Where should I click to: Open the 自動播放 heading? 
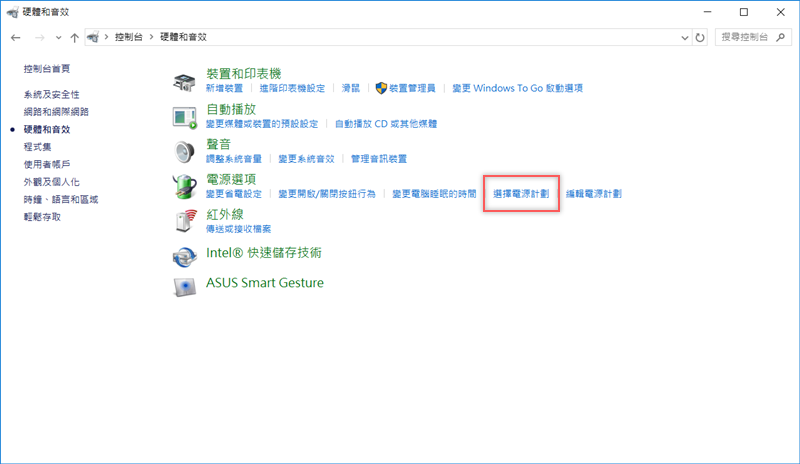point(231,109)
